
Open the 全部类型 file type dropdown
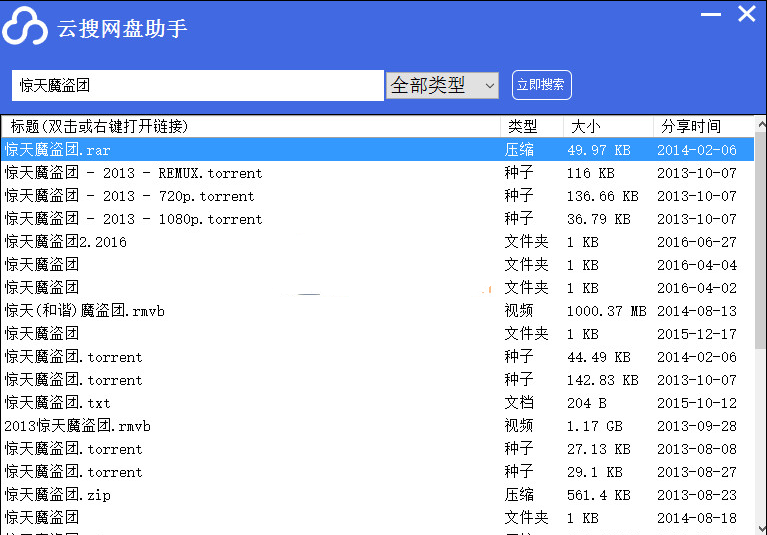click(442, 86)
